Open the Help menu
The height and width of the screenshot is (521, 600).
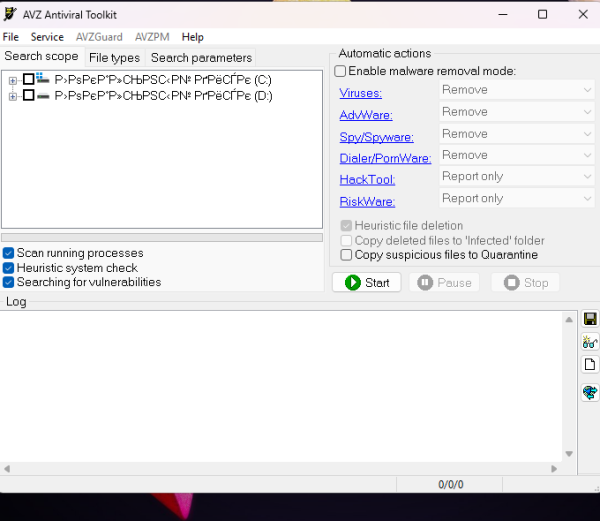pos(192,37)
